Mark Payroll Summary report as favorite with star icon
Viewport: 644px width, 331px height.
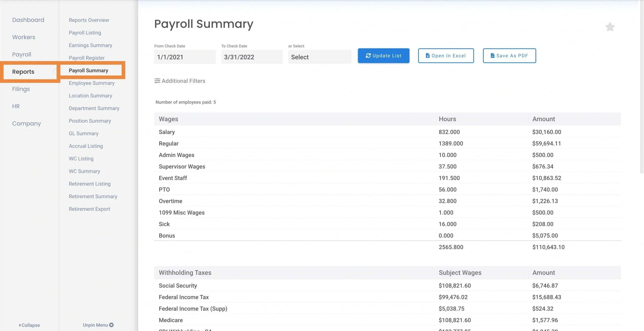[x=610, y=27]
